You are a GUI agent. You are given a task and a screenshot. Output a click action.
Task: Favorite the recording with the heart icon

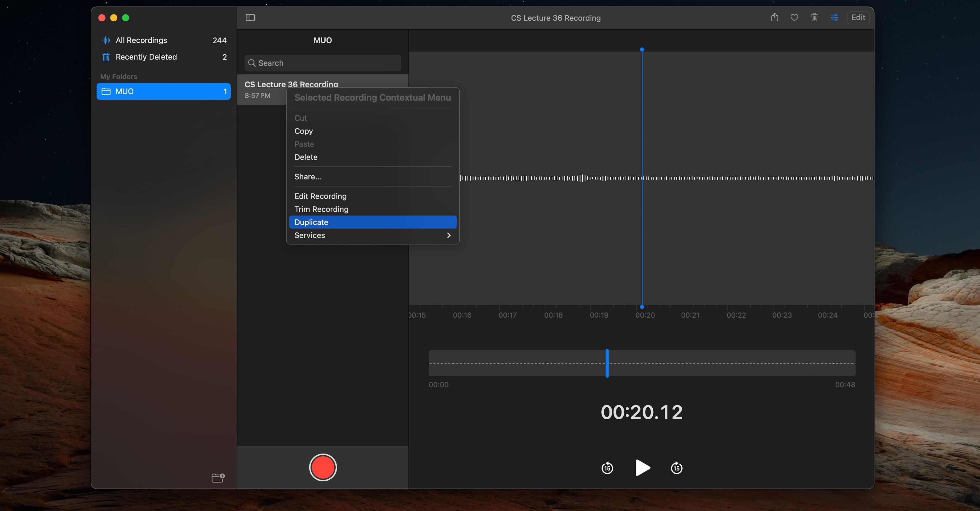coord(794,17)
